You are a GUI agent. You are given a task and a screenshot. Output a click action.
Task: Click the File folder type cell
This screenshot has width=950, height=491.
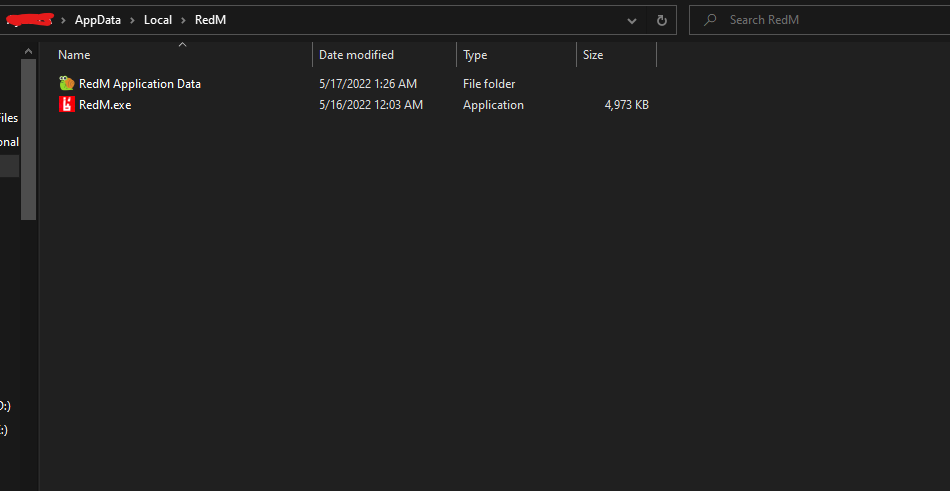pyautogui.click(x=489, y=84)
